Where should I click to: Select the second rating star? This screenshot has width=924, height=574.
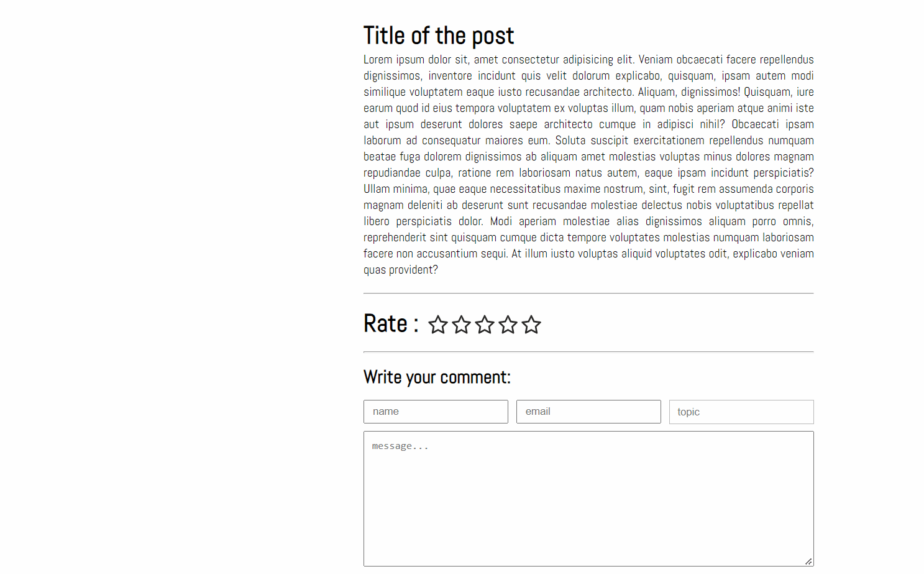pos(462,325)
